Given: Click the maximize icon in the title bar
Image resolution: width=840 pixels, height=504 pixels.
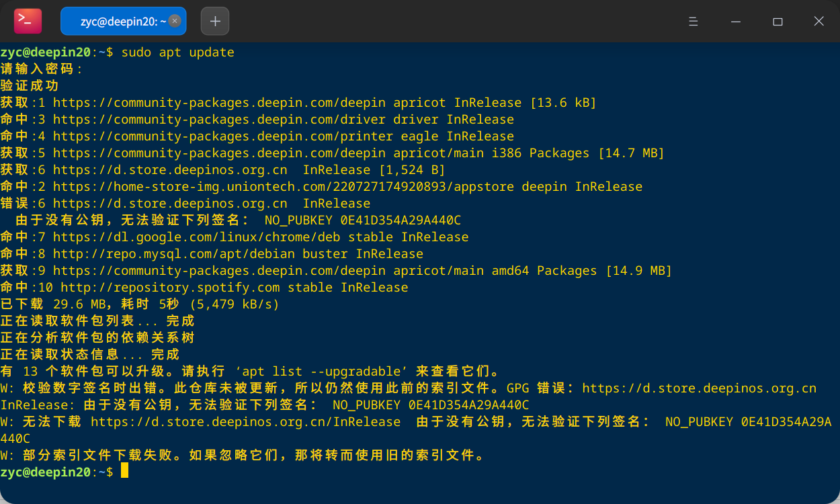Looking at the screenshot, I should (778, 21).
